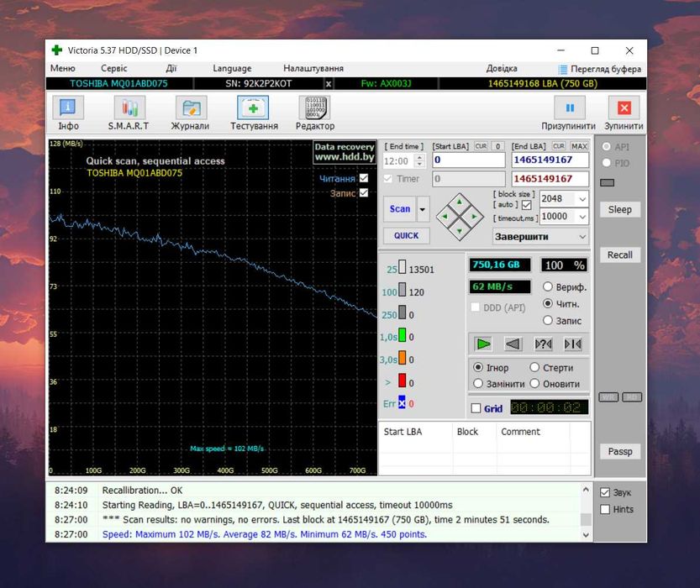Click the down arrow on navigation diamond

point(460,231)
